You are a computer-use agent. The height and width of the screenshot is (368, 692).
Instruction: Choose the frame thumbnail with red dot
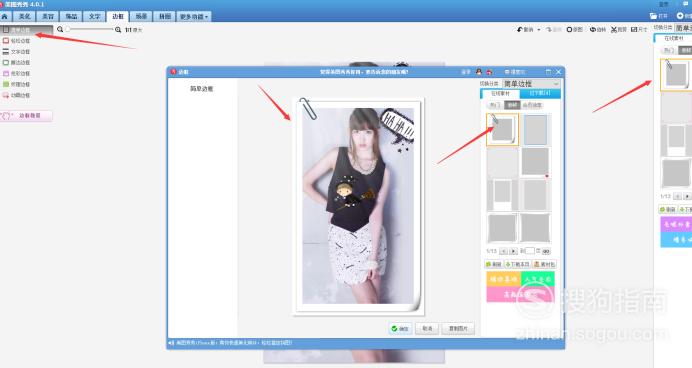pos(535,162)
